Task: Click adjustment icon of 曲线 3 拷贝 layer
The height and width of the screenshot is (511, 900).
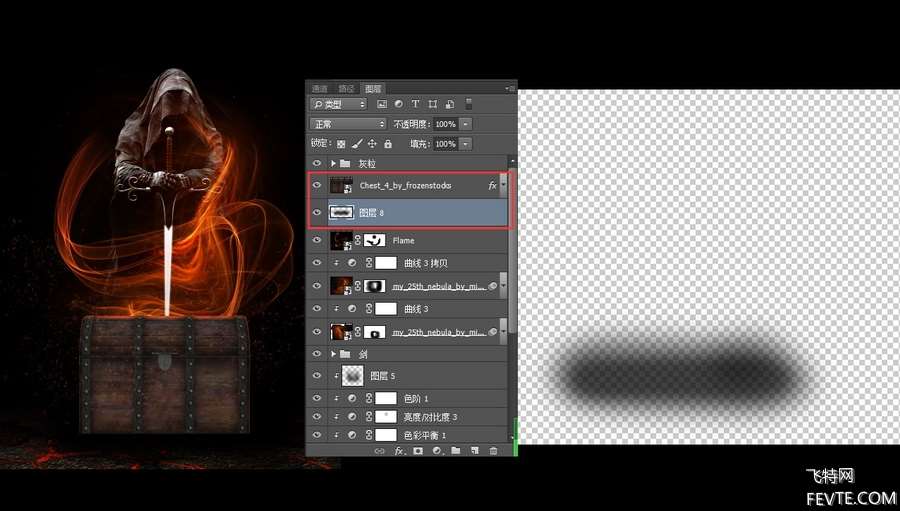Action: tap(352, 263)
